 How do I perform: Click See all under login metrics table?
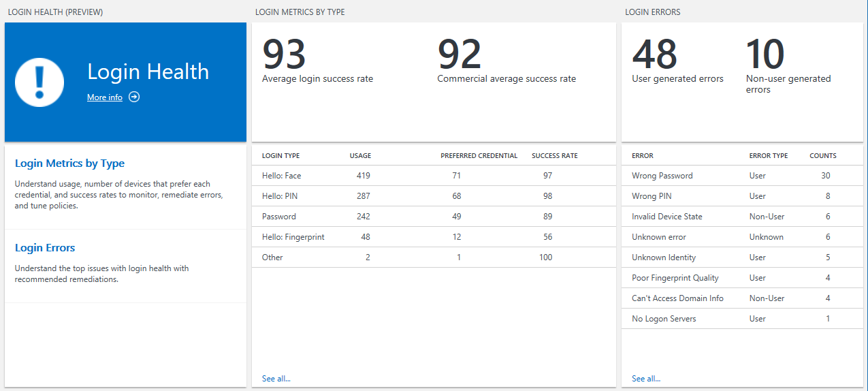pos(276,379)
